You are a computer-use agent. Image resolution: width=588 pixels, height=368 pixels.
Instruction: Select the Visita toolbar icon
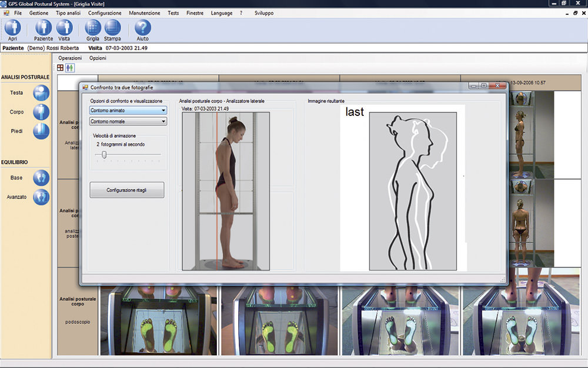pyautogui.click(x=64, y=28)
